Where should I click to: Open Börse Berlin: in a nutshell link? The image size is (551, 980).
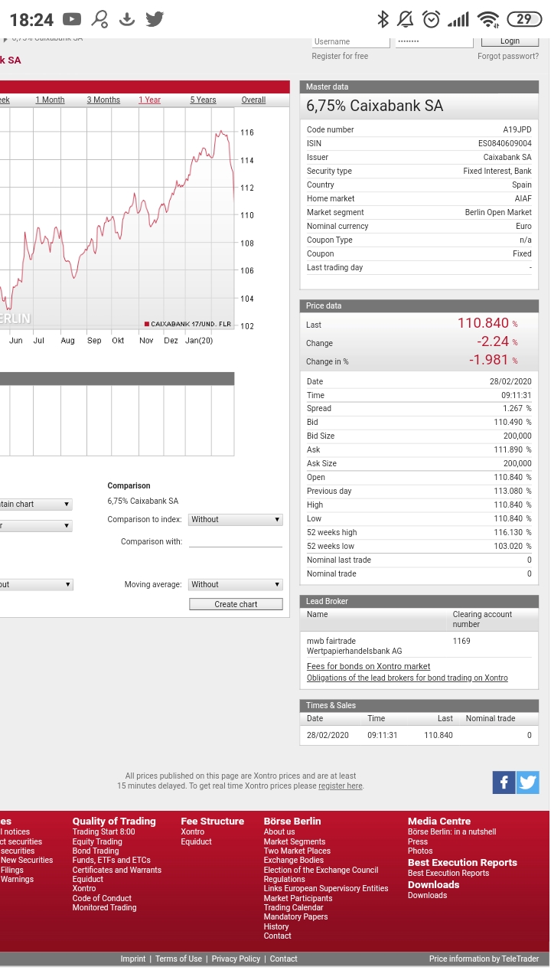point(452,831)
